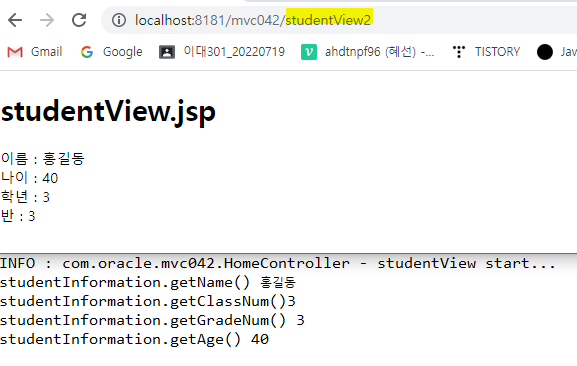The width and height of the screenshot is (577, 366).
Task: Open the 이대301_20220719 bookmark
Action: tap(222, 52)
